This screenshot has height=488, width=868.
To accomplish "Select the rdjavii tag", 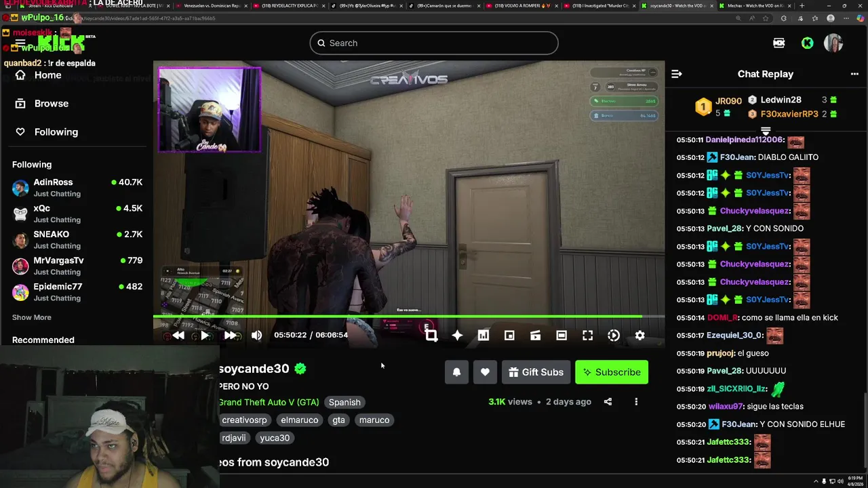I will (x=234, y=438).
